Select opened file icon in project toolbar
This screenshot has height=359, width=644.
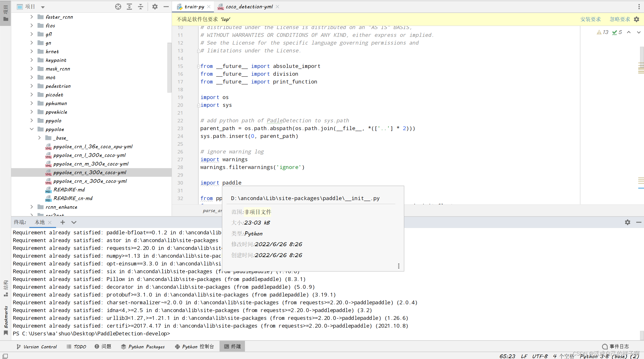118,6
